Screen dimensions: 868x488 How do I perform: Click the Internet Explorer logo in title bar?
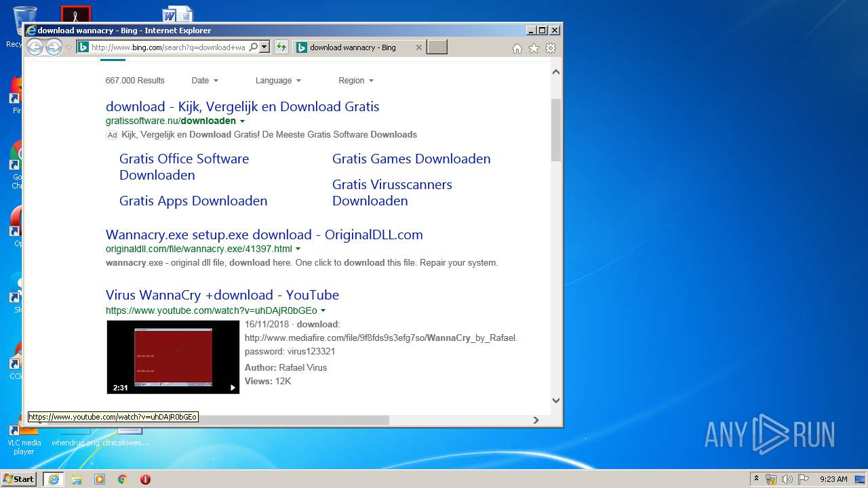(x=31, y=30)
